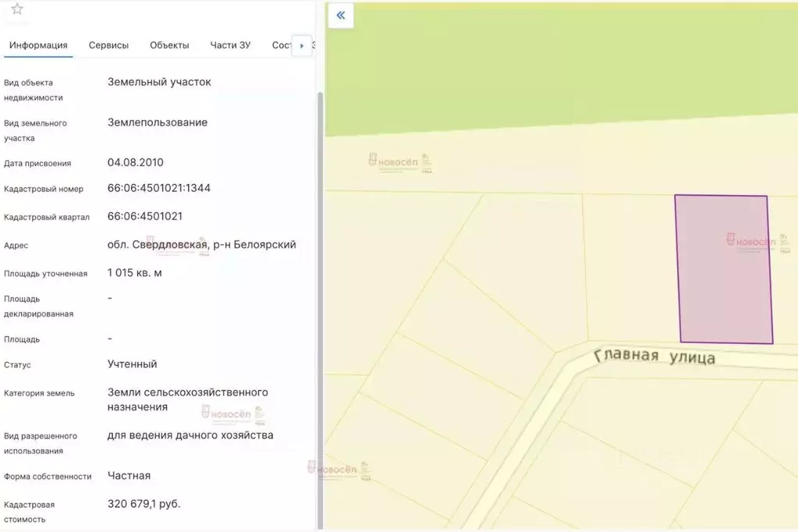
Task: Switch to the Части ЗУ tab
Action: click(230, 45)
